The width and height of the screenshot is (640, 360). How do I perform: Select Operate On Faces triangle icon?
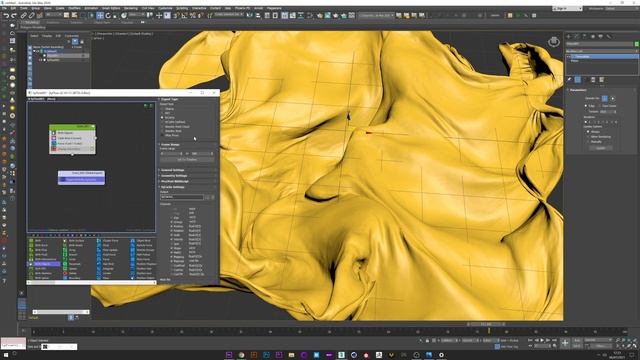605,98
